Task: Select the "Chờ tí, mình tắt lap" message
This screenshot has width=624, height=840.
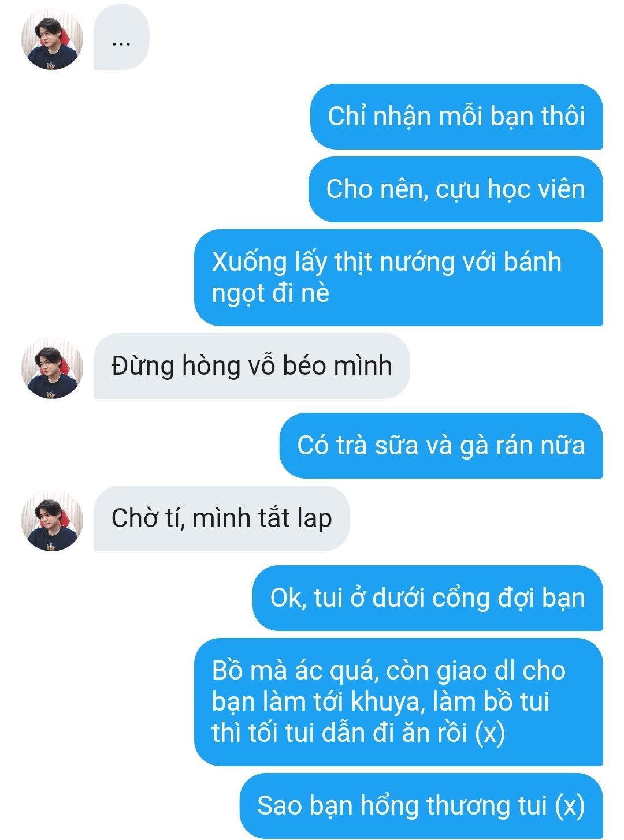Action: (222, 518)
